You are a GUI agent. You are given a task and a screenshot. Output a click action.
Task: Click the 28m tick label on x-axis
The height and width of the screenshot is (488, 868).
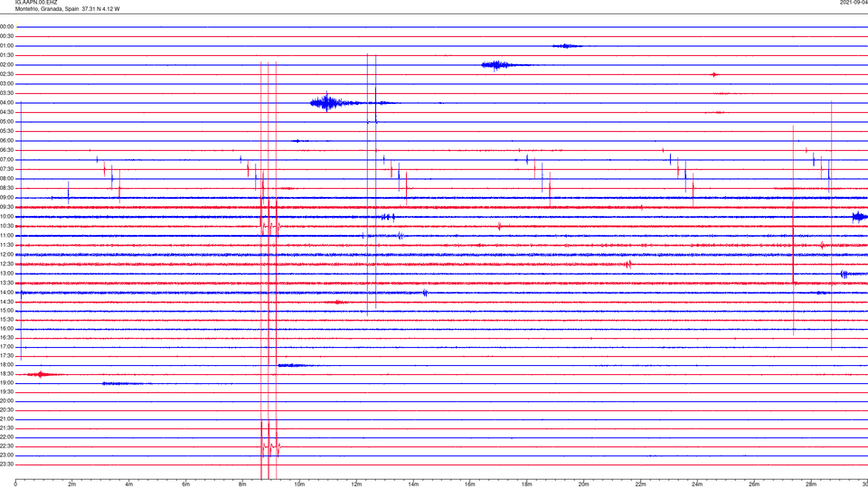coord(811,484)
